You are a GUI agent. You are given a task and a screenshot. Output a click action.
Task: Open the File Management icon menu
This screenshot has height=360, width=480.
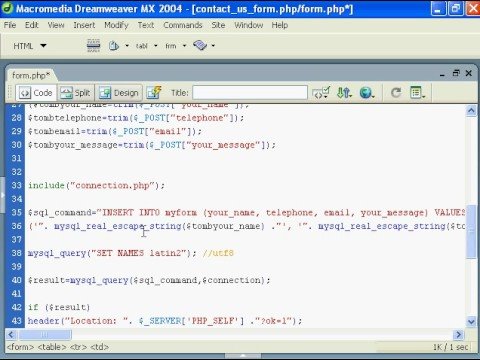point(344,93)
